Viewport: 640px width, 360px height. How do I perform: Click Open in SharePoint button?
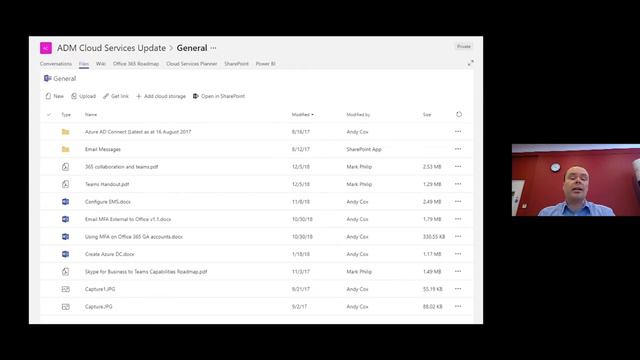(x=219, y=96)
